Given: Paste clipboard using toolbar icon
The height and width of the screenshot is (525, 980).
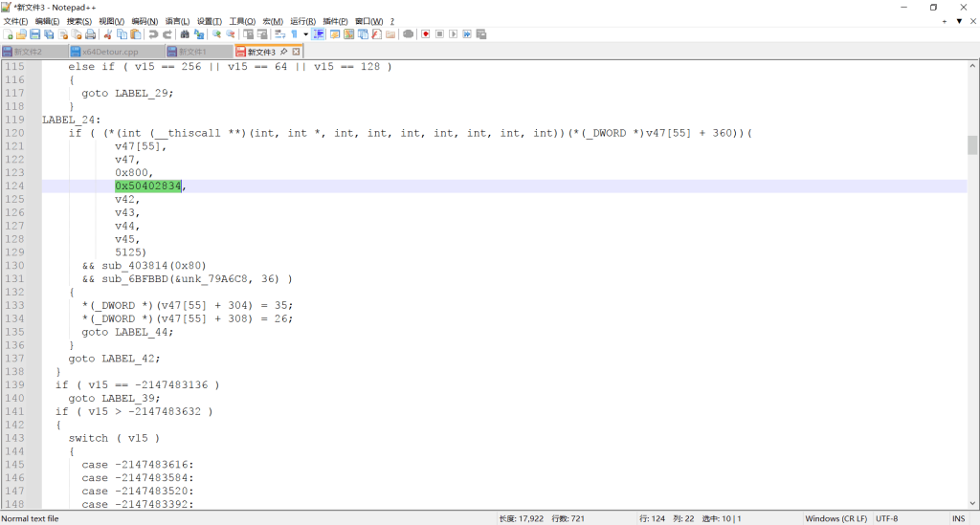Looking at the screenshot, I should (x=136, y=34).
